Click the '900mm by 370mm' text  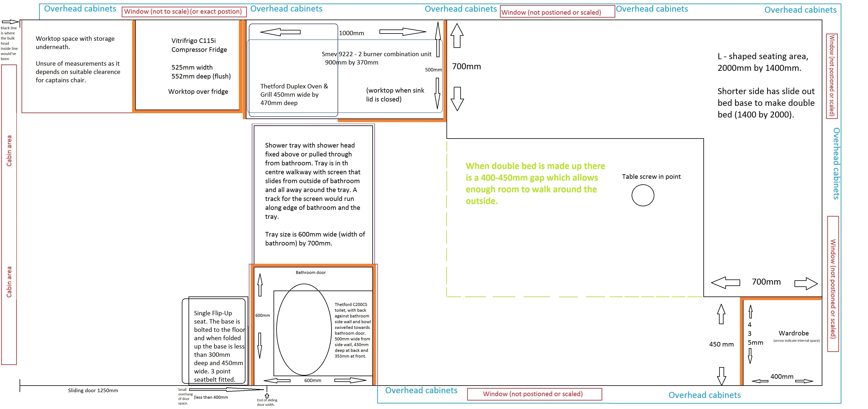point(351,62)
